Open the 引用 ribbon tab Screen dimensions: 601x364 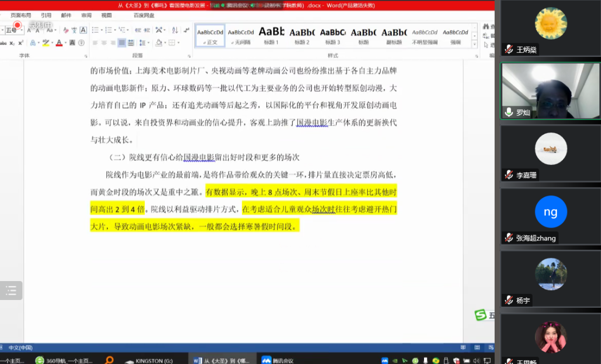[x=46, y=16]
